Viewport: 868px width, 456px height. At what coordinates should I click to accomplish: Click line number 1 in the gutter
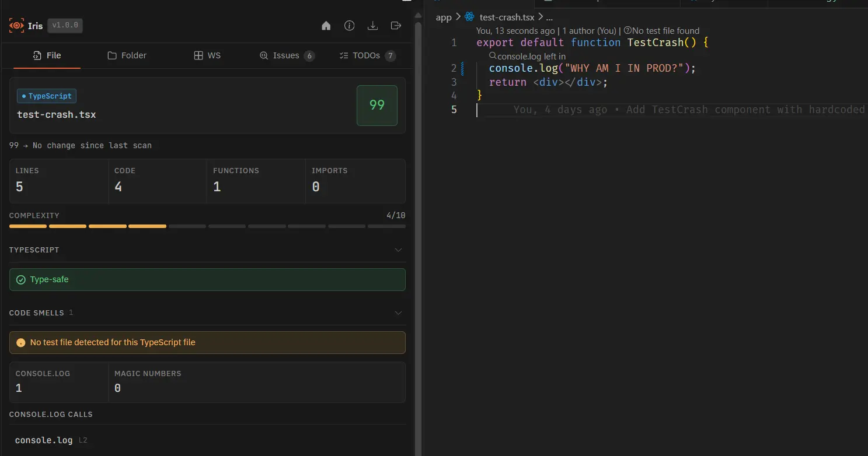[454, 43]
